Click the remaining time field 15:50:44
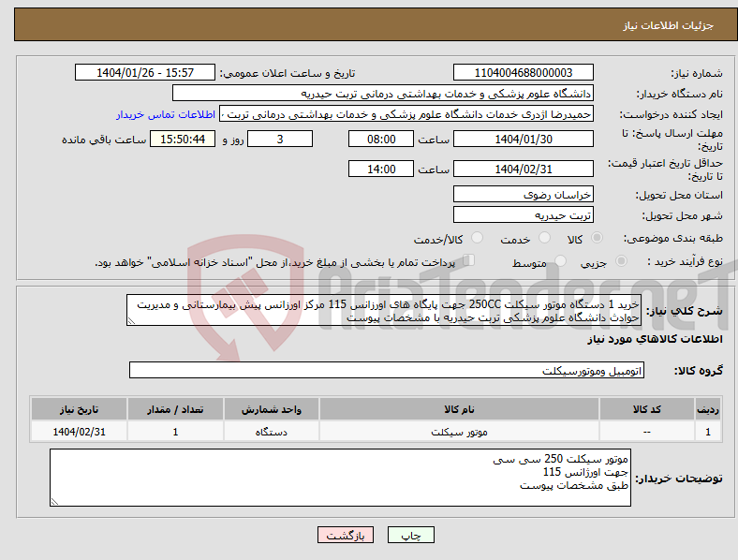This screenshot has height=560, width=738. tap(183, 139)
